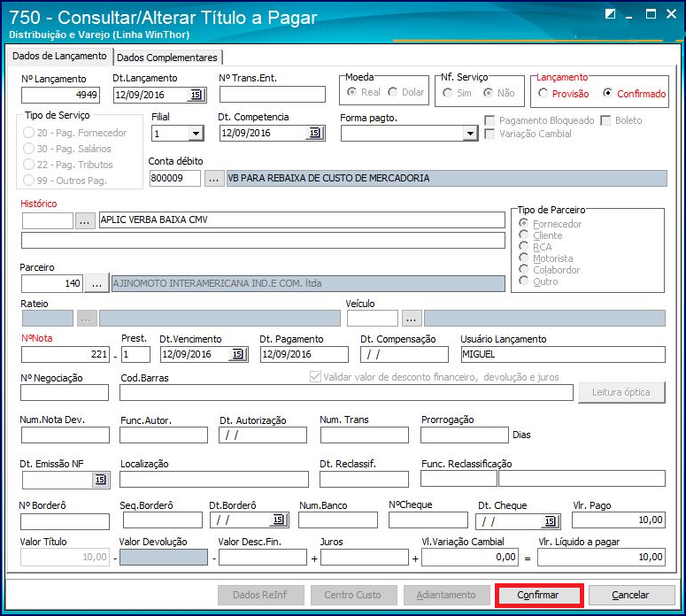Open calendar for Dt. Competencia field
686x616 pixels.
tap(315, 133)
